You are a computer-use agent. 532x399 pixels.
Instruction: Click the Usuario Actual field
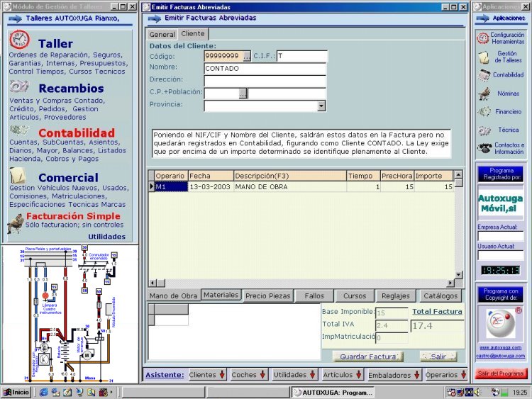pos(501,255)
